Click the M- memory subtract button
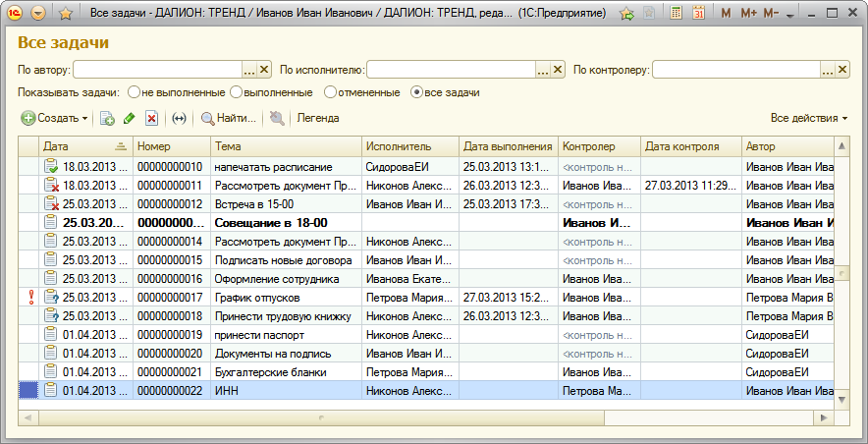 click(771, 14)
